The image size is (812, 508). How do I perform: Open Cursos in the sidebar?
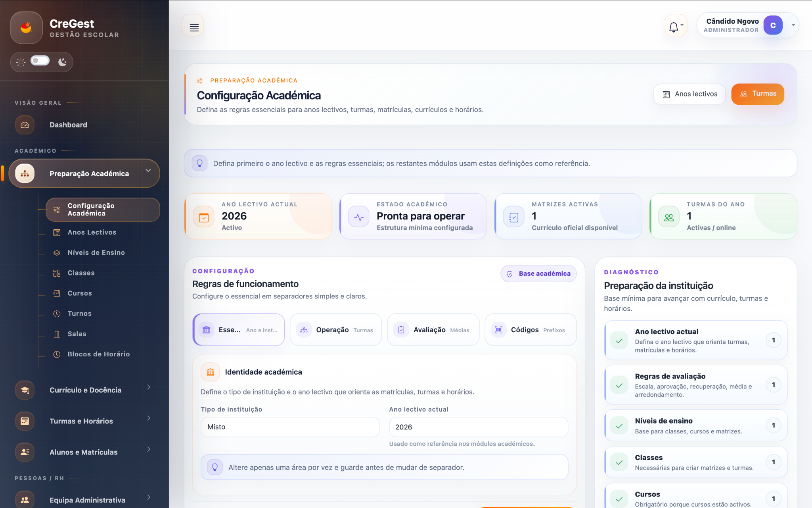point(80,293)
